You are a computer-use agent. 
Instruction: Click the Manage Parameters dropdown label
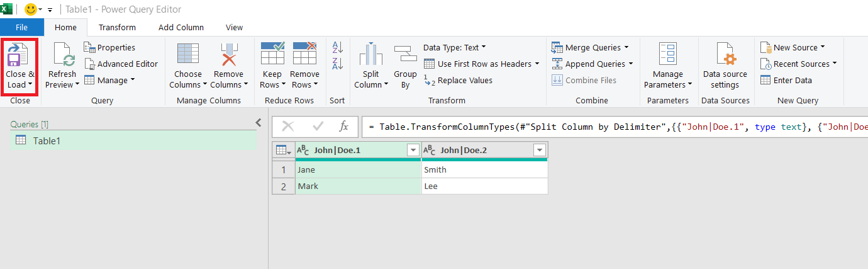pos(667,79)
